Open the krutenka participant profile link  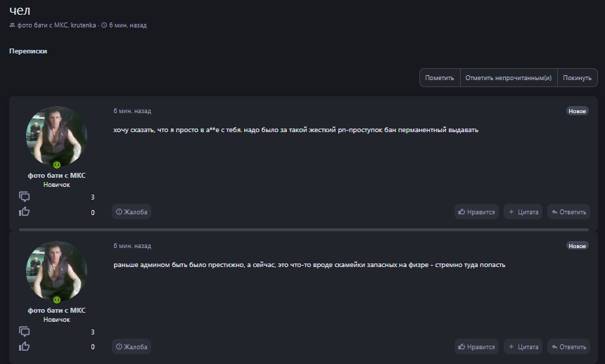(83, 25)
